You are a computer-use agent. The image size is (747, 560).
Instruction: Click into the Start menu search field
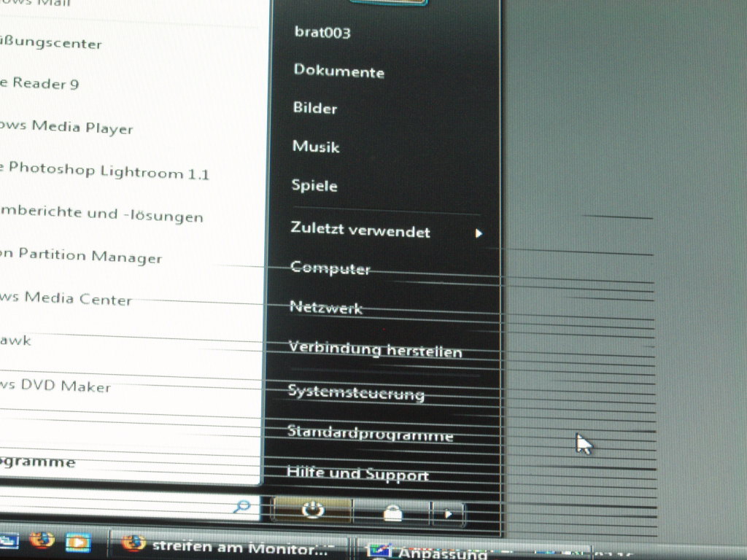click(x=128, y=505)
